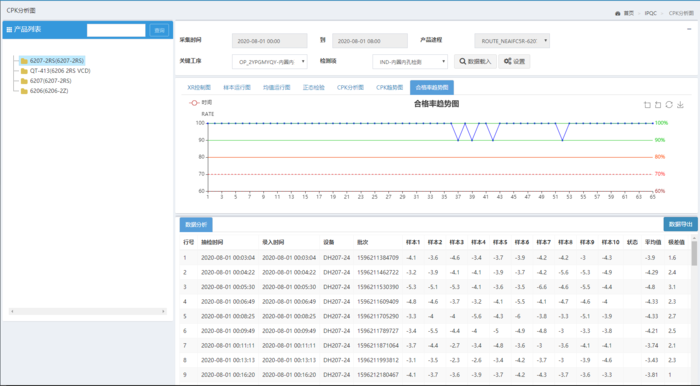Viewport: 700px width, 386px height.
Task: Click the 数据载入 search button
Action: click(x=475, y=62)
